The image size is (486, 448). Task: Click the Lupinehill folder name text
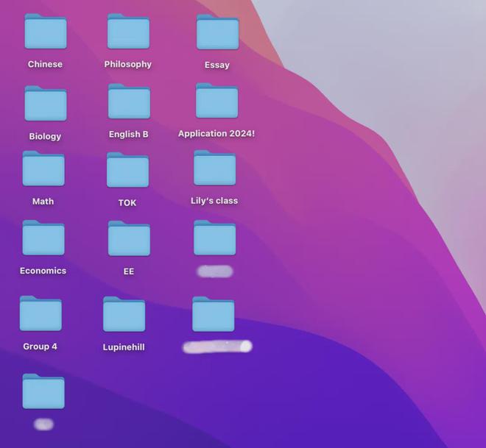(x=124, y=347)
